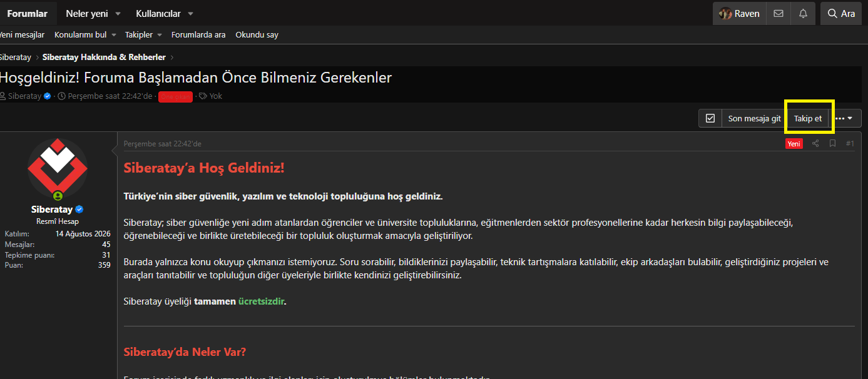Select Forumlarda ara in the sub-navigation
The image size is (868, 379).
tap(198, 35)
